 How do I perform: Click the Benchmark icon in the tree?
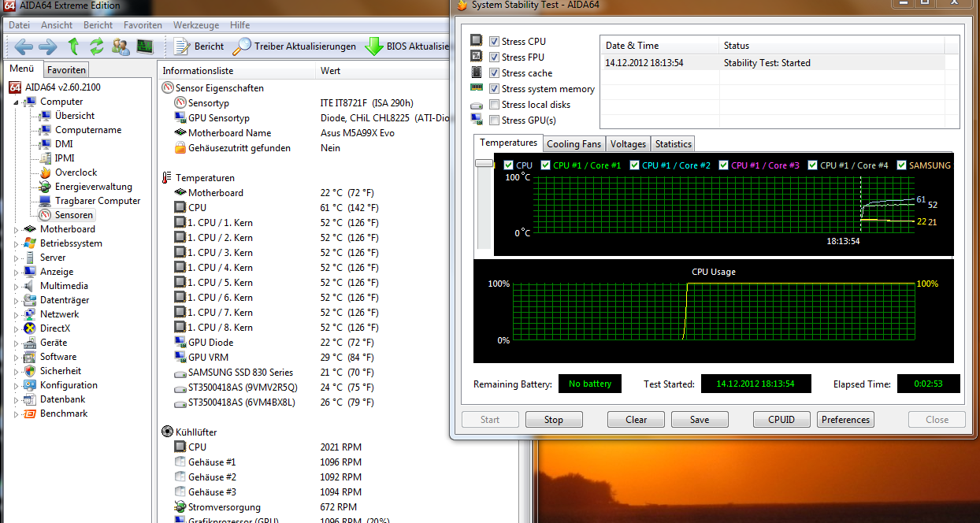click(x=31, y=414)
